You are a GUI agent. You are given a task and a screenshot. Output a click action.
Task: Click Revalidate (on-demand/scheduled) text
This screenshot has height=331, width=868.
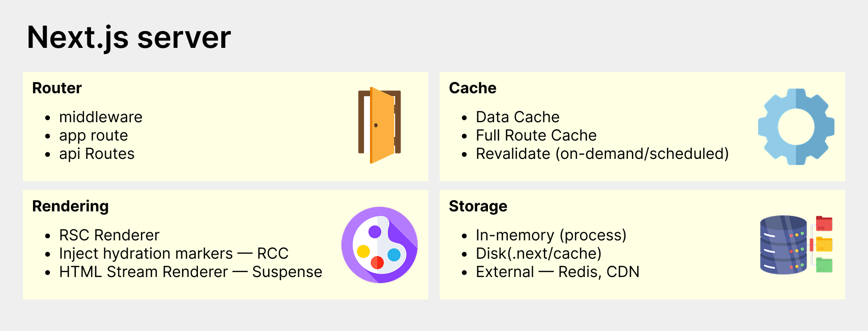point(602,154)
